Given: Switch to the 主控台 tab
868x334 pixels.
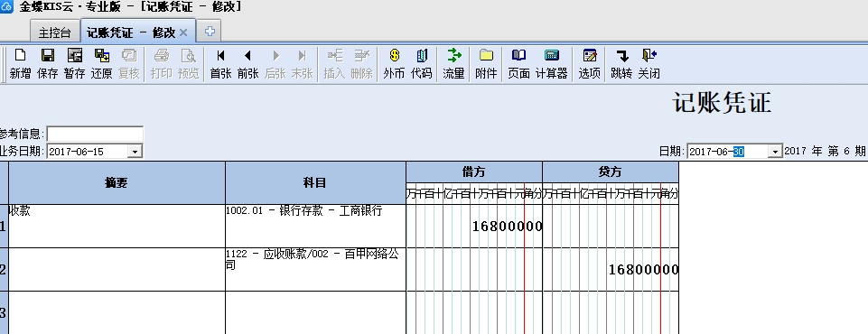Looking at the screenshot, I should [55, 32].
